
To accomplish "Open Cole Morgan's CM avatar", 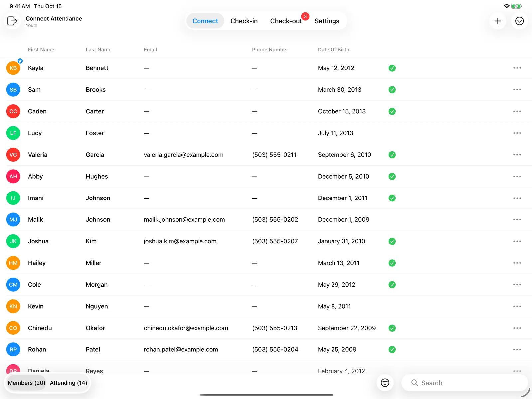I will [13, 285].
